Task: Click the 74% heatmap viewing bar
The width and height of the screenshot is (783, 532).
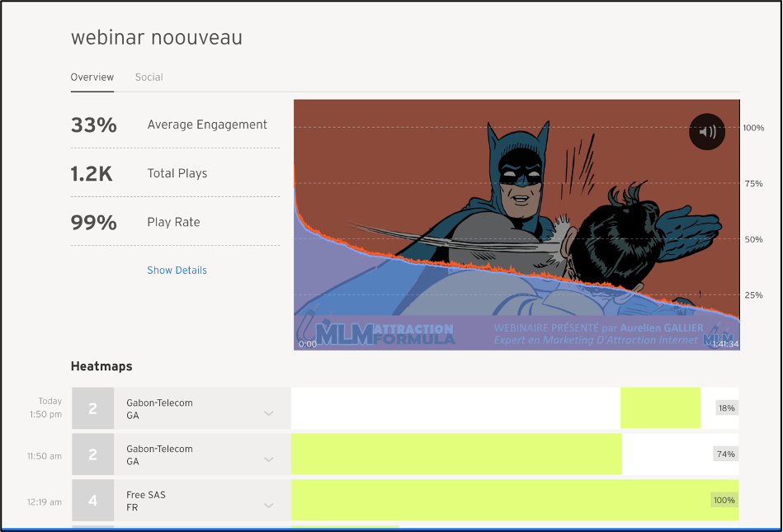Action: 456,454
